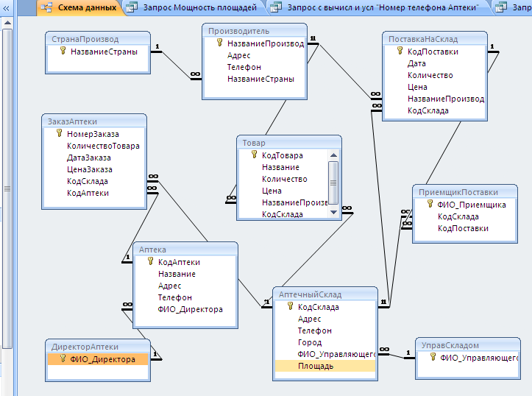Select field Название in Аптека table
The width and height of the screenshot is (532, 396).
[x=177, y=274]
